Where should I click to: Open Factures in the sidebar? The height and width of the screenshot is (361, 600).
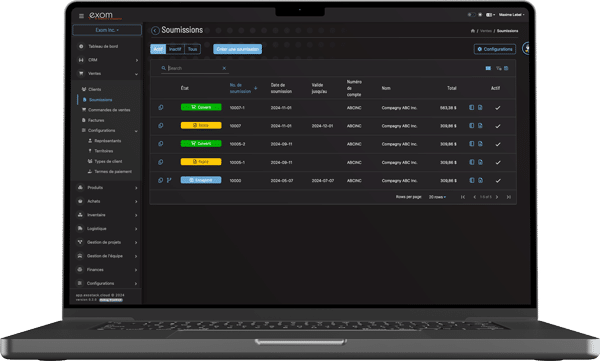(x=96, y=120)
